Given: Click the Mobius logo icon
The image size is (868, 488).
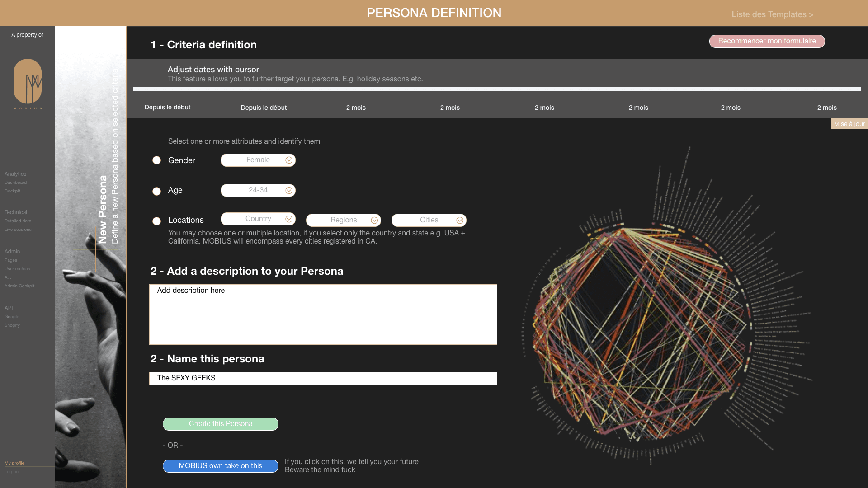Looking at the screenshot, I should point(28,82).
